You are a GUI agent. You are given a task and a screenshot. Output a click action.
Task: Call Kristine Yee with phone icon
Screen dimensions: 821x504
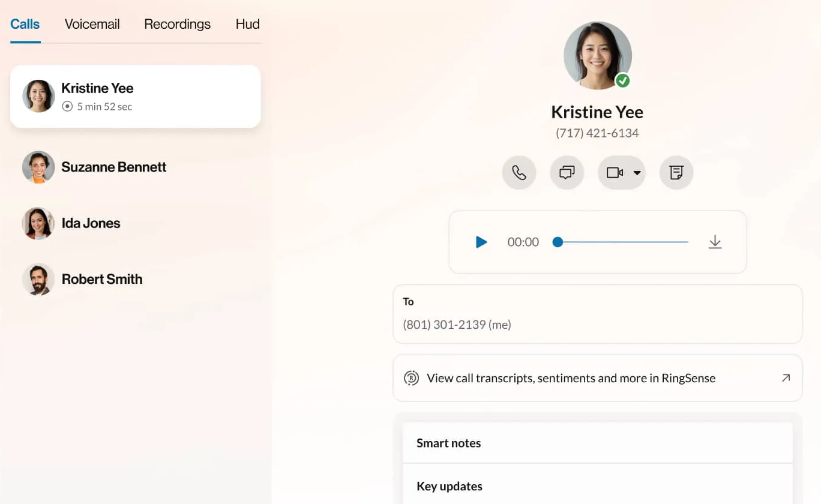coord(519,173)
